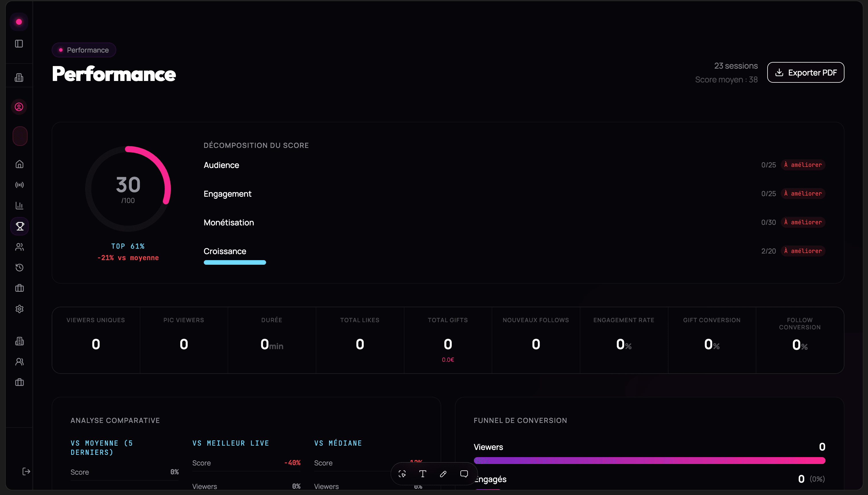Click the Total Gifts 0.0€ value
Viewport: 868px width, 495px height.
point(448,360)
